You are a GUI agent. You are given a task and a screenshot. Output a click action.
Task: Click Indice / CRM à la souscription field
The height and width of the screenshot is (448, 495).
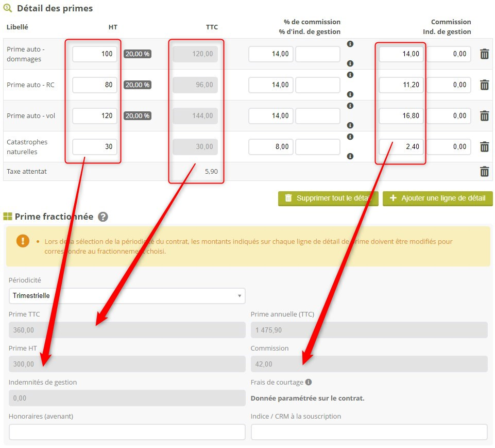click(369, 432)
